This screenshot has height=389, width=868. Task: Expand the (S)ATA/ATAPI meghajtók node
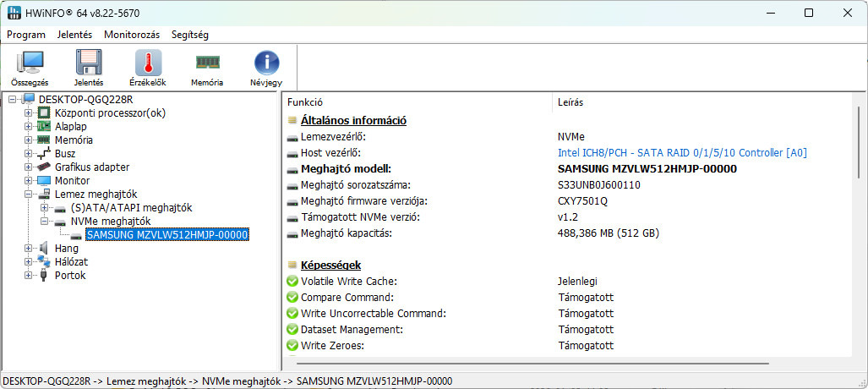coord(46,208)
